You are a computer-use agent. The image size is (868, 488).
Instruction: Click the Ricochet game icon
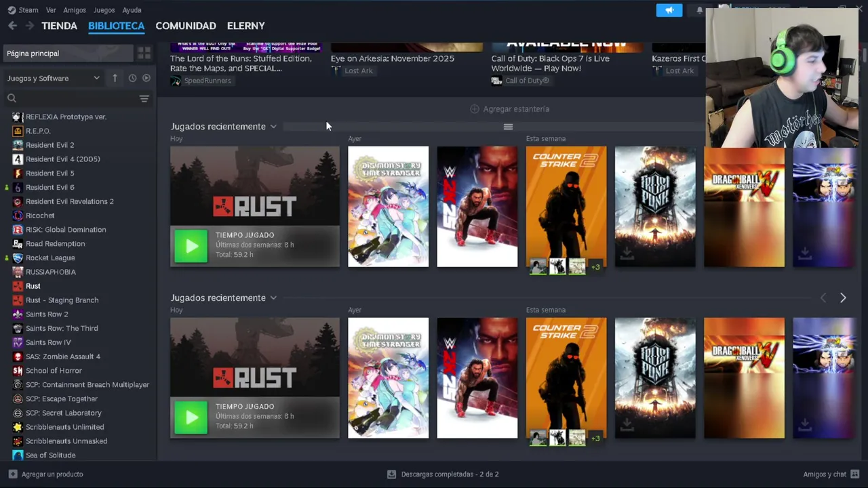pyautogui.click(x=18, y=216)
